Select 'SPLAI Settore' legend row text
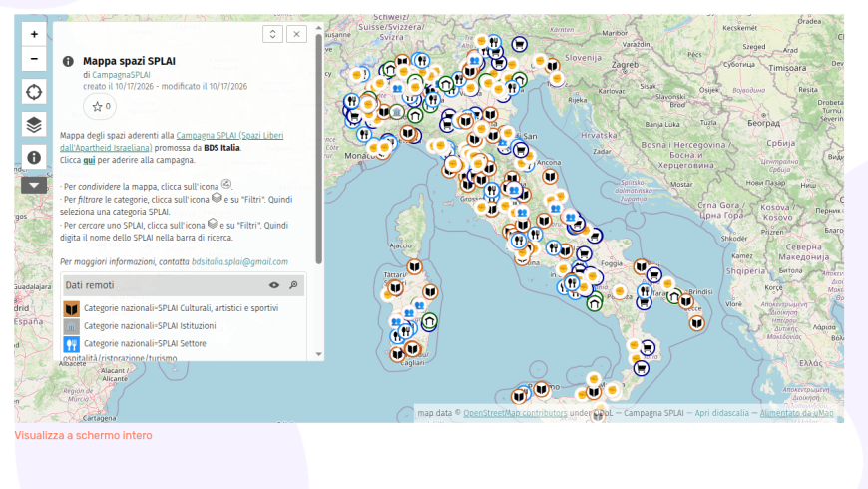This screenshot has height=489, width=868. pyautogui.click(x=145, y=344)
